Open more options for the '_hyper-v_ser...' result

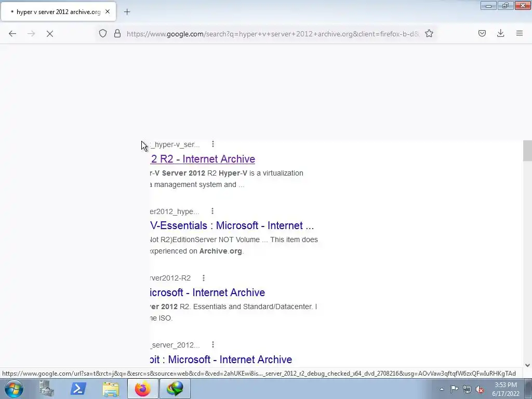tap(212, 144)
